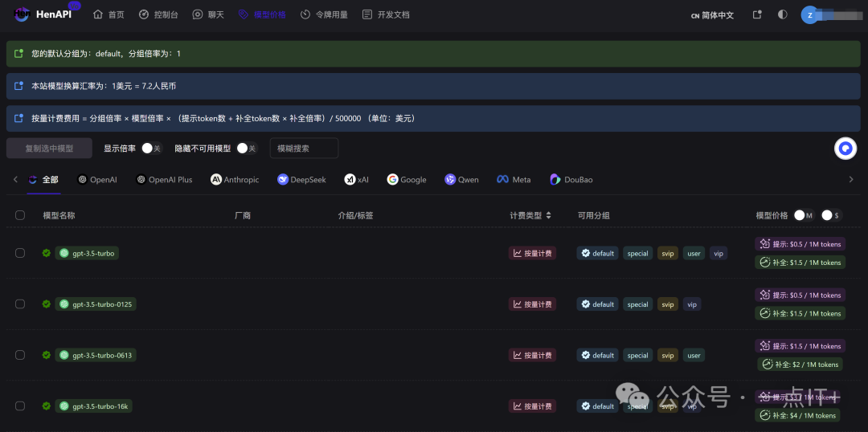Click the prompt price icon for gpt-3.5-turbo
The height and width of the screenshot is (432, 868).
point(765,244)
